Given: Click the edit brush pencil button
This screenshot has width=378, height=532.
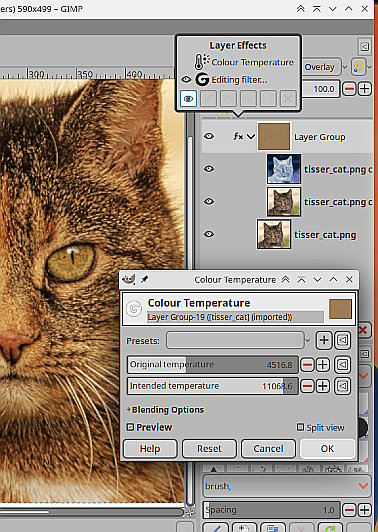Looking at the screenshot, I should 215,528.
